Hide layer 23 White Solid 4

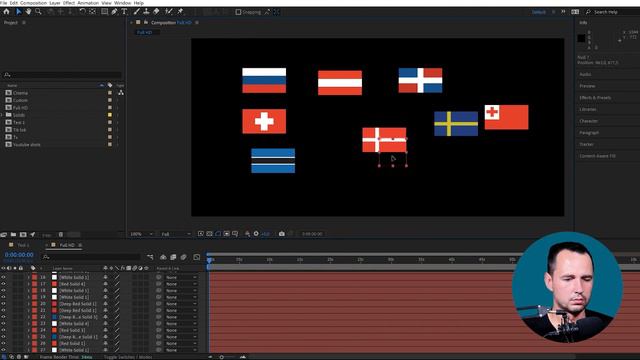click(x=3, y=324)
